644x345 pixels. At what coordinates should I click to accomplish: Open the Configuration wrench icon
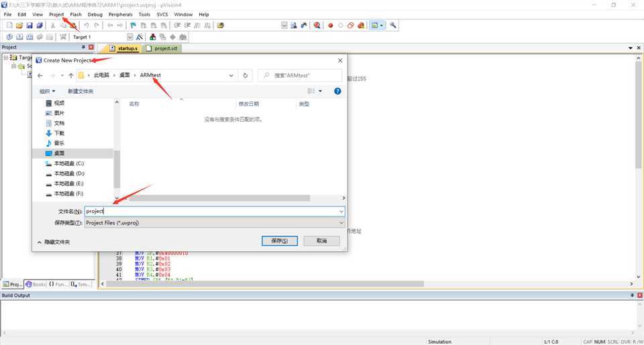(x=393, y=25)
